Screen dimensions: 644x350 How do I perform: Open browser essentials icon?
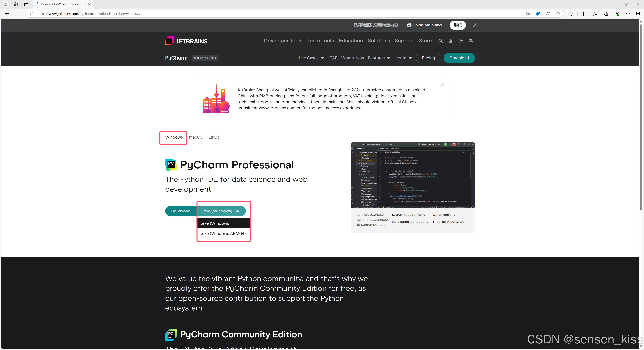point(617,13)
